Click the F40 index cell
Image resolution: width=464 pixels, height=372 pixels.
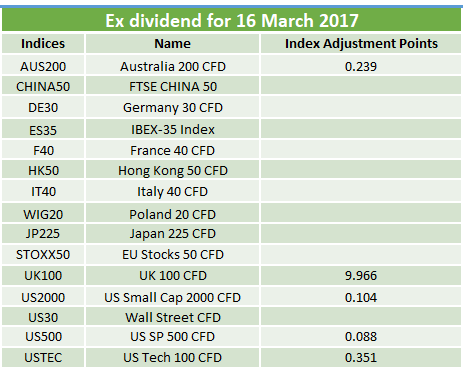pyautogui.click(x=43, y=150)
